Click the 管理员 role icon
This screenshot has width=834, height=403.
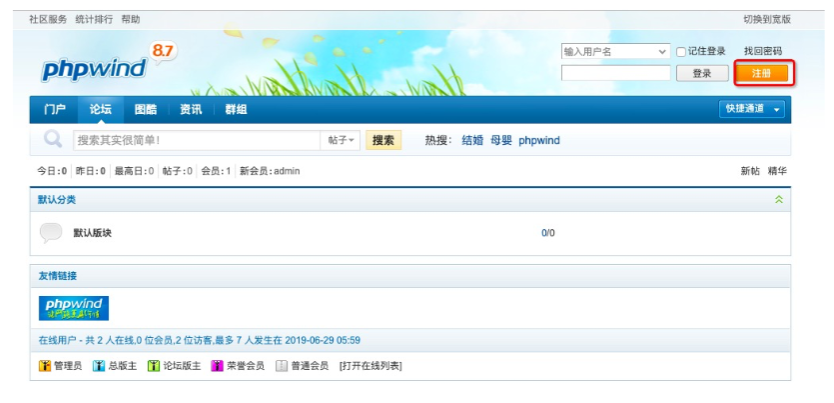(x=45, y=366)
